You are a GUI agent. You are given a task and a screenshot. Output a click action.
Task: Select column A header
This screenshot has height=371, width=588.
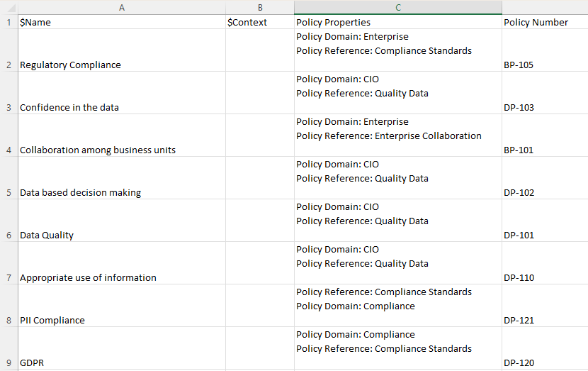coord(121,7)
